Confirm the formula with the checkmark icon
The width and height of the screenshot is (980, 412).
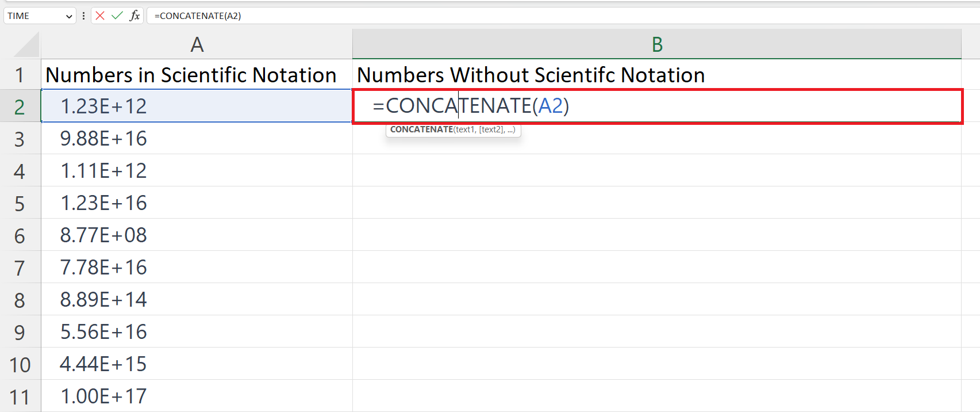tap(117, 16)
